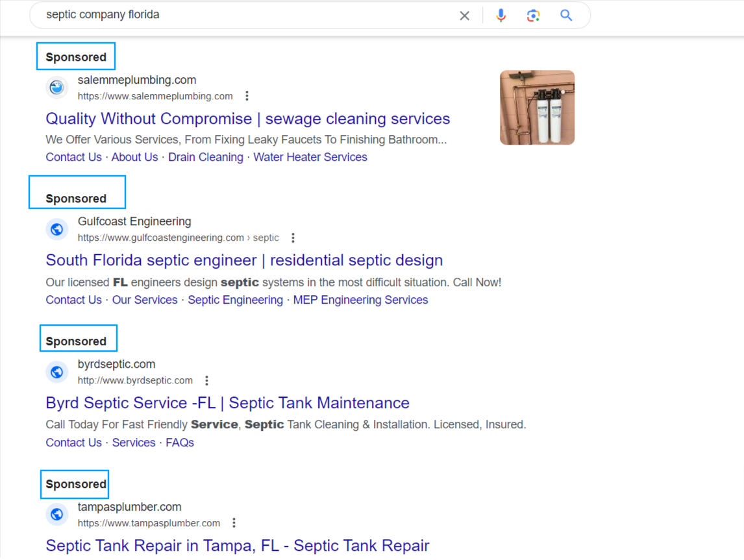Click the water filter ad thumbnail image

(537, 107)
